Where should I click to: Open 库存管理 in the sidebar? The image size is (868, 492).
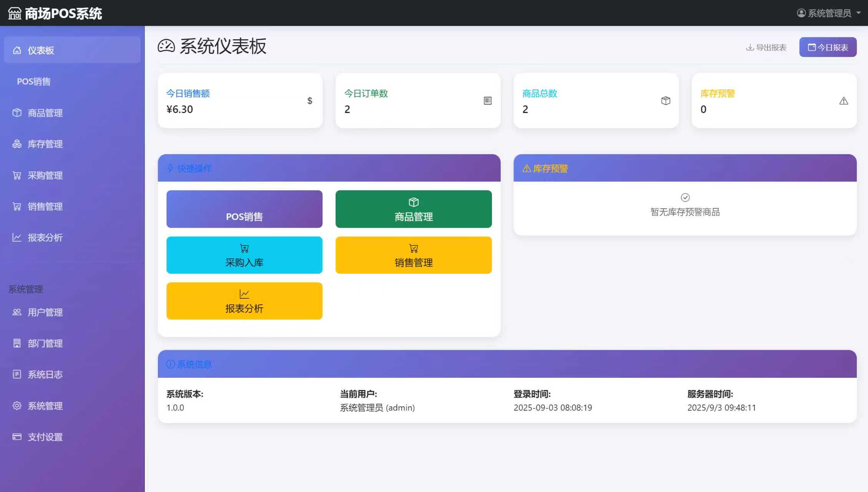coord(45,144)
